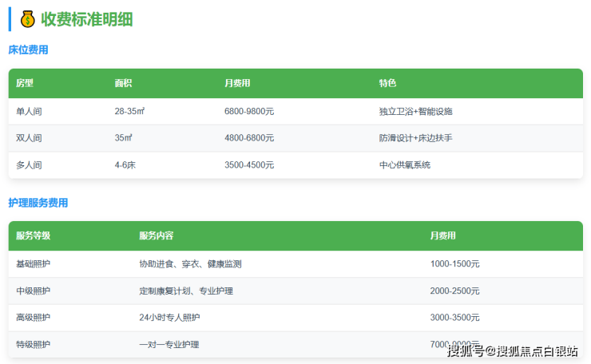The width and height of the screenshot is (591, 364).
Task: Select the 护理服务费用 section heading
Action: [38, 203]
